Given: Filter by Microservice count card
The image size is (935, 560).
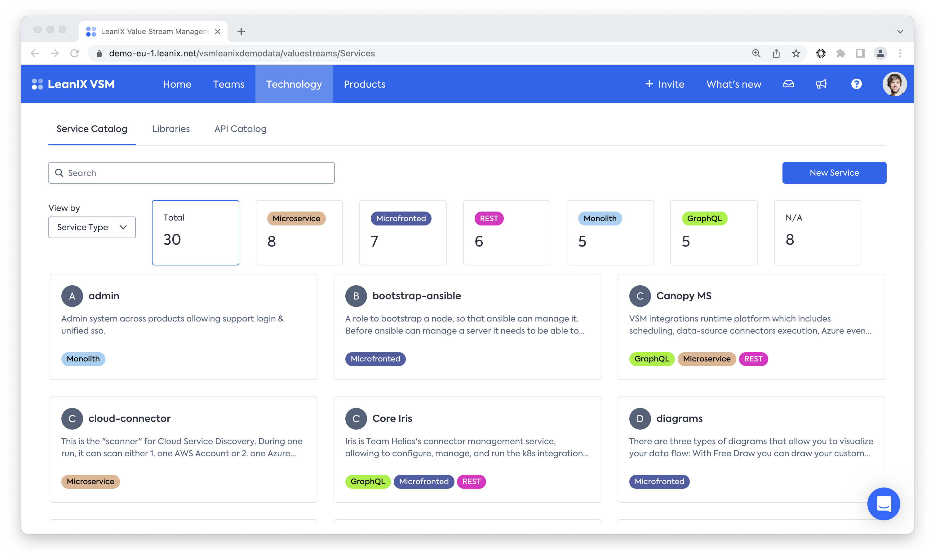Looking at the screenshot, I should pos(299,232).
